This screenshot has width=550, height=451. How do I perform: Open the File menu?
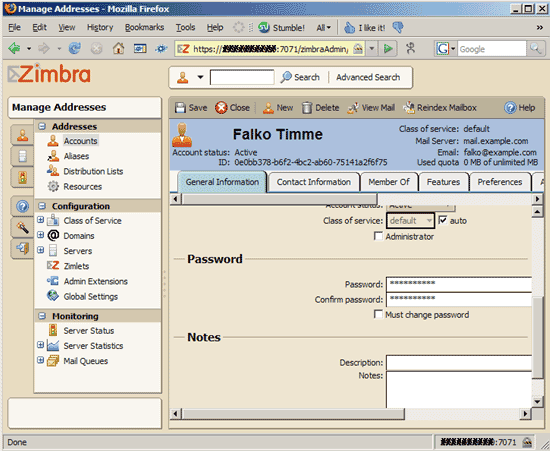pyautogui.click(x=14, y=27)
